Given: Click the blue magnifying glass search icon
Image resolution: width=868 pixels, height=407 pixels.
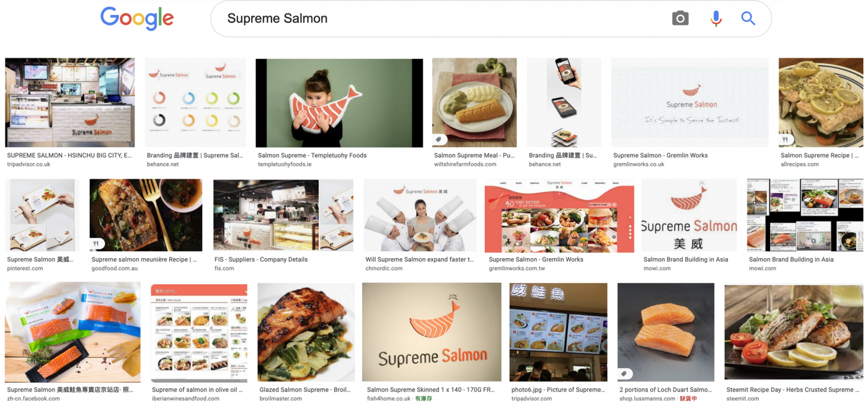Looking at the screenshot, I should click(748, 19).
